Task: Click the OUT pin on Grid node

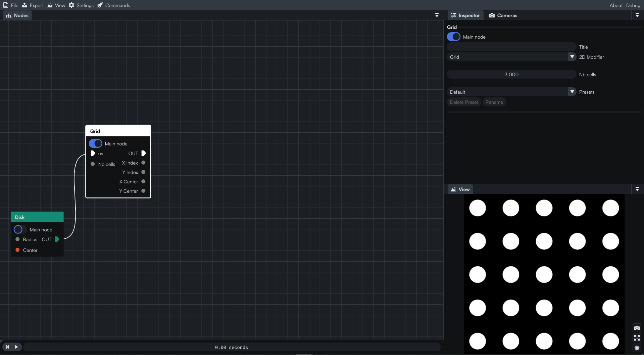Action: pos(144,153)
